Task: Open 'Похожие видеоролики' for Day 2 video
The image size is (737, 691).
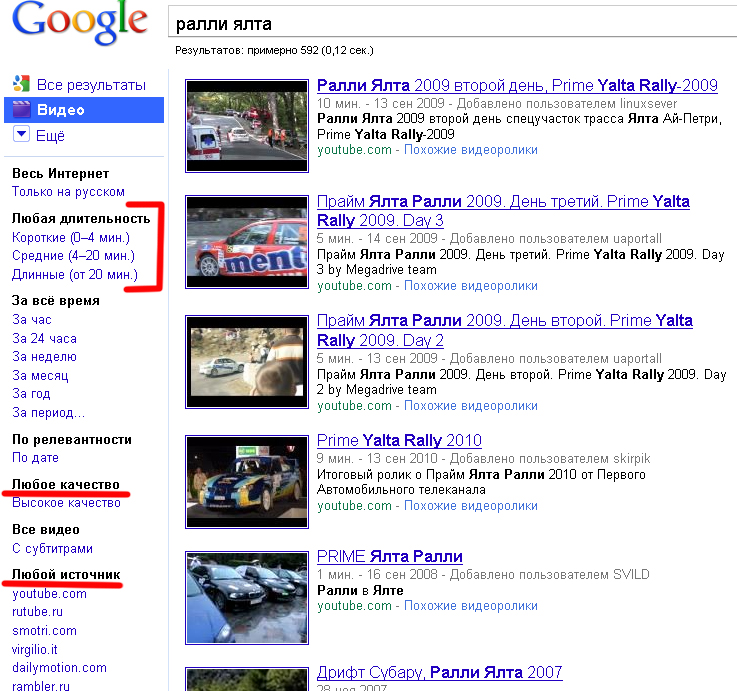Action: click(470, 406)
